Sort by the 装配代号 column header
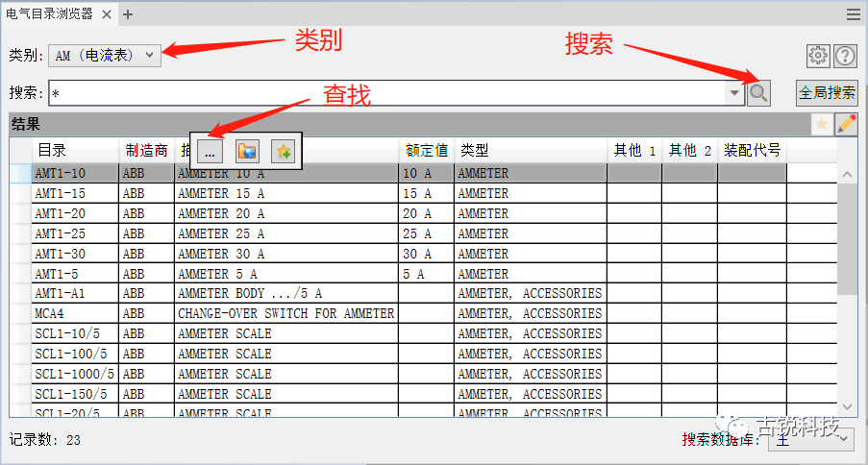This screenshot has height=465, width=868. tap(752, 150)
